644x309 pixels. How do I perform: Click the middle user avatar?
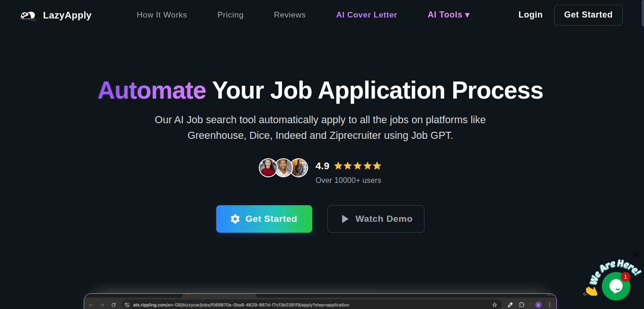(x=283, y=168)
